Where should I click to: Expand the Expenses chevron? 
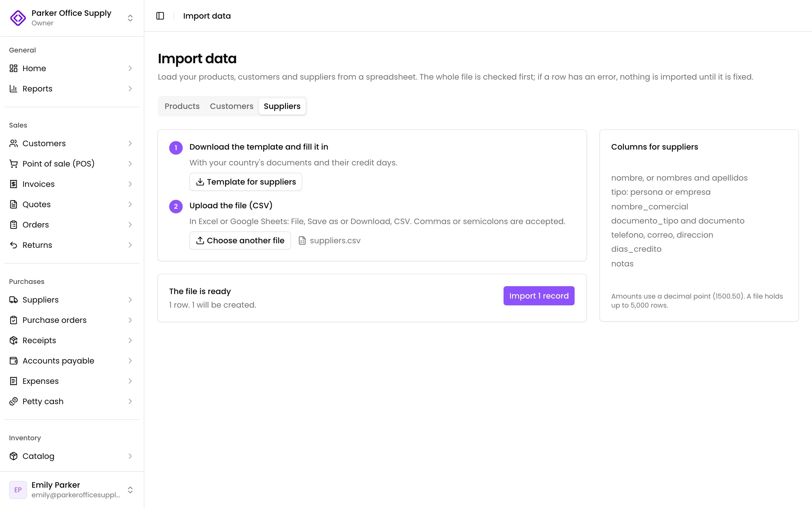pos(130,381)
